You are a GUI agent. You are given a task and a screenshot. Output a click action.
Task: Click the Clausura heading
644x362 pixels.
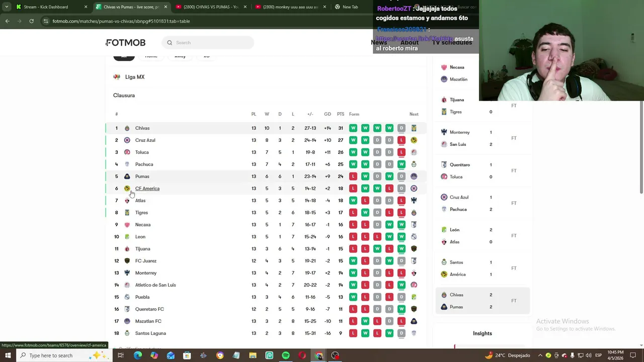coord(124,96)
